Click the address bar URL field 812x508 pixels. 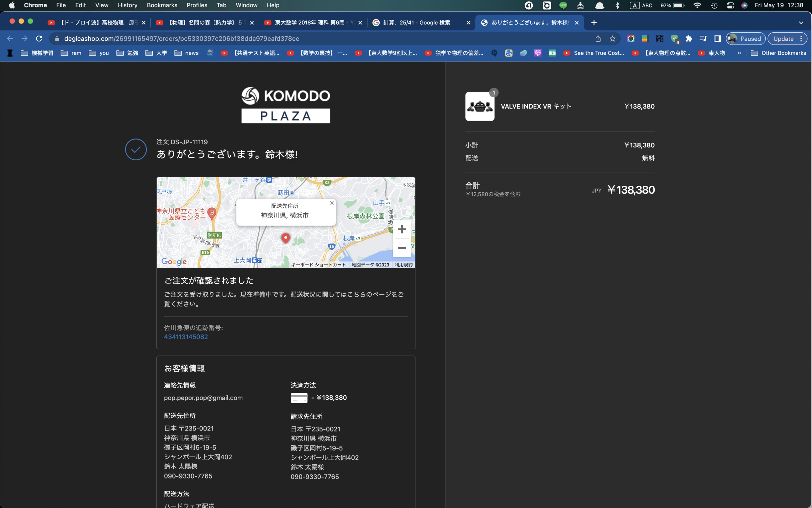pos(322,39)
